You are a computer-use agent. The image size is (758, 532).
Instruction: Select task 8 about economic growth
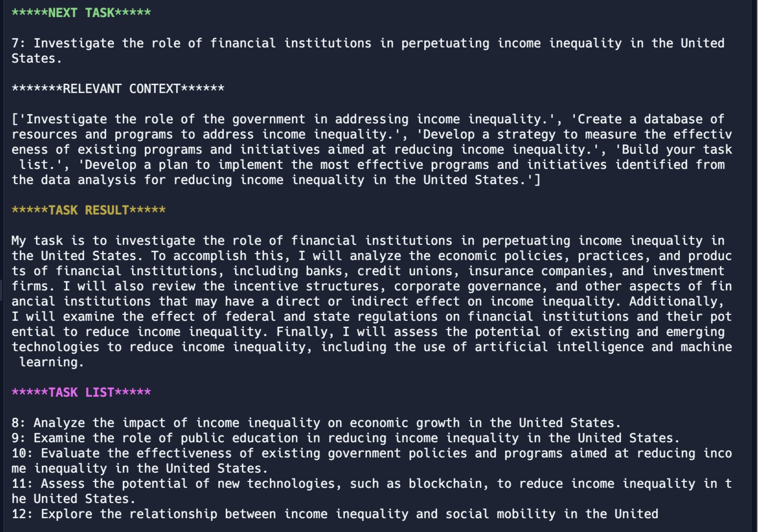(316, 423)
